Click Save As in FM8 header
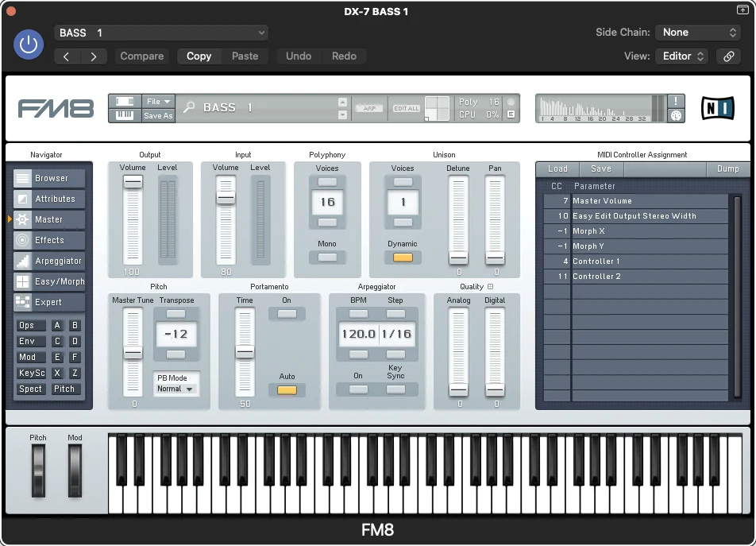Viewport: 756px width, 546px height. pyautogui.click(x=158, y=116)
